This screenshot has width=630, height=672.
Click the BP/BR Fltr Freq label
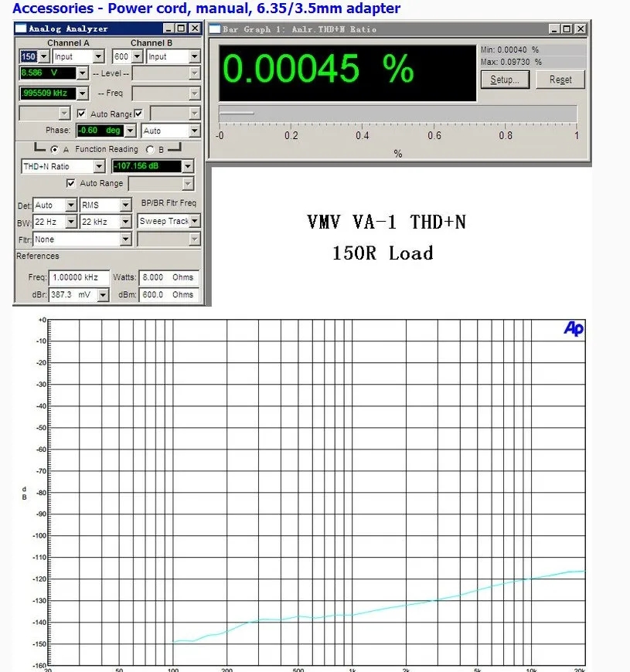coord(169,202)
